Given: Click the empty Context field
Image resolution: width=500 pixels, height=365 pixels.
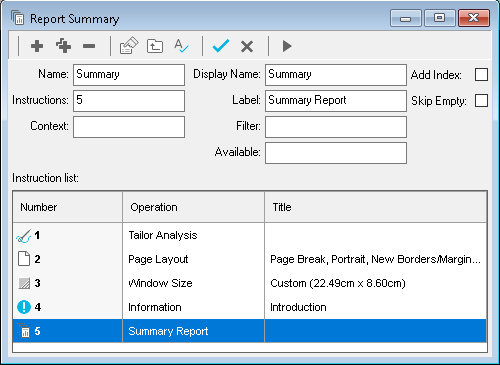Looking at the screenshot, I should coord(129,127).
